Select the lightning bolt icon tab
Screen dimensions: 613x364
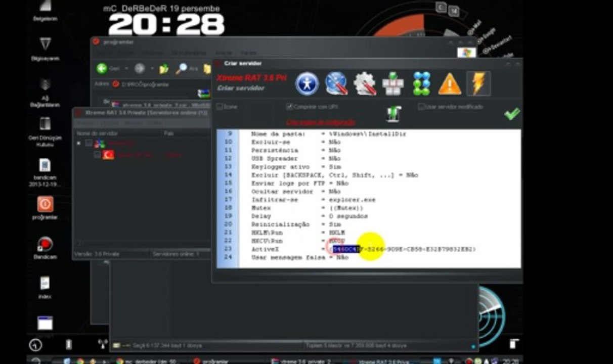click(478, 83)
